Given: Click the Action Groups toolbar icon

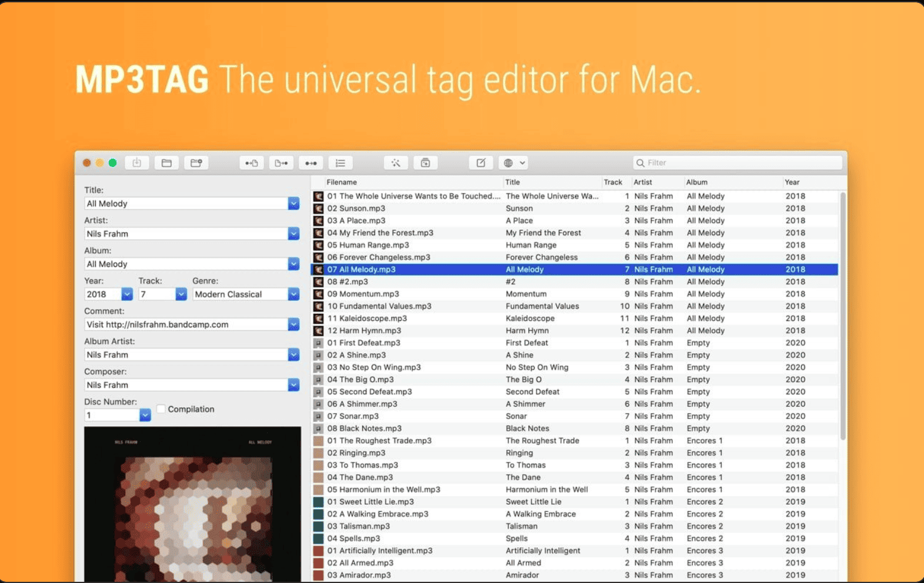Looking at the screenshot, I should [425, 163].
